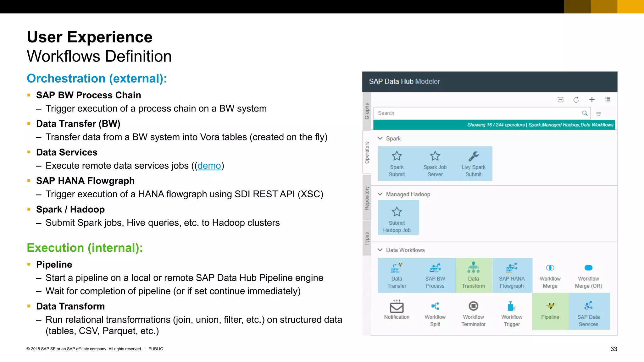Select the Data Transform operator
This screenshot has height=362, width=644.
coord(474,275)
